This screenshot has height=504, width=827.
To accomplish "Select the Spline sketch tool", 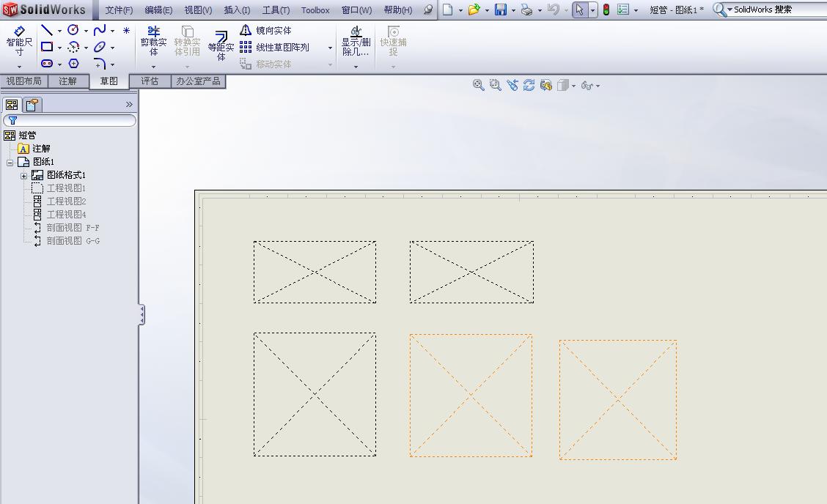I will 100,31.
